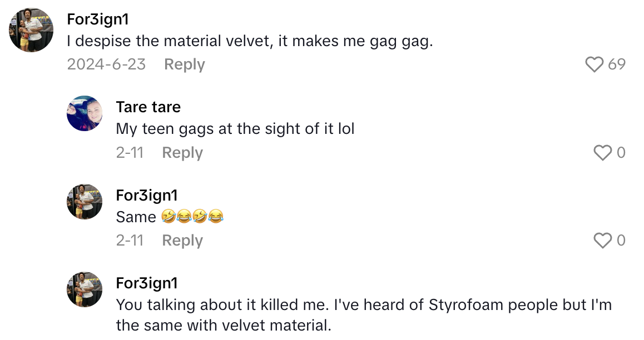Reply to Tare tare's teen comment
Viewport: 644px width, 340px height.
pyautogui.click(x=182, y=153)
